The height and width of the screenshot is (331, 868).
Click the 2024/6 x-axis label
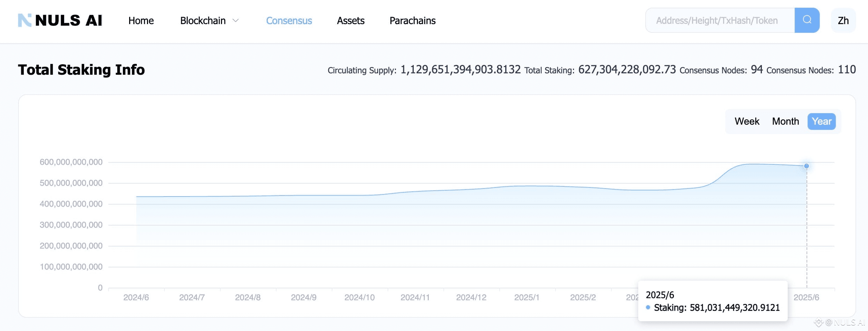tap(136, 297)
